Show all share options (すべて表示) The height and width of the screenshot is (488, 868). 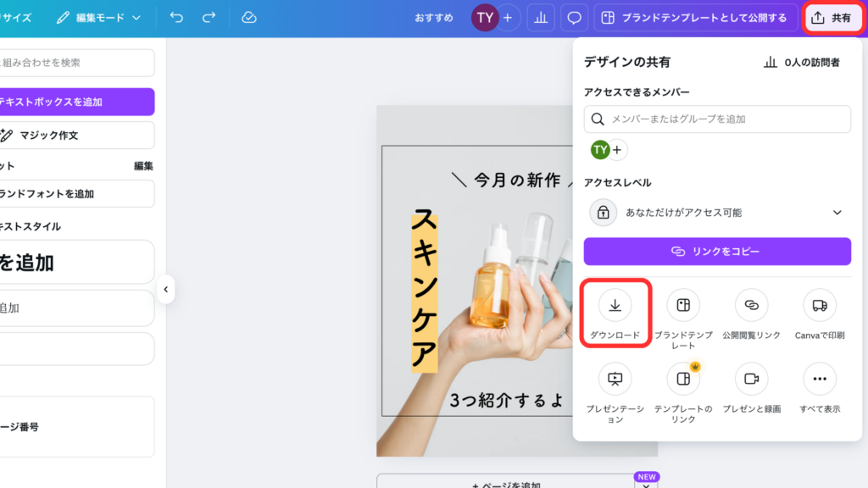tap(819, 379)
